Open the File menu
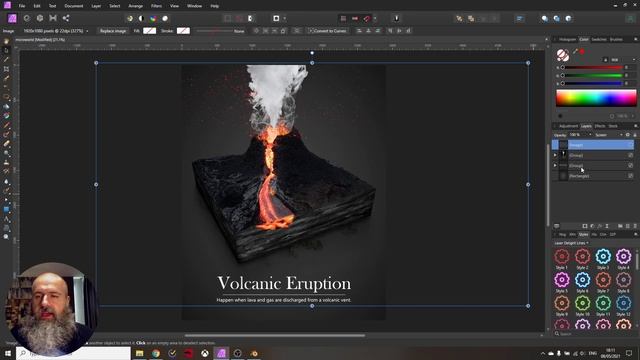Viewport: 640px width, 360px height. [x=22, y=6]
